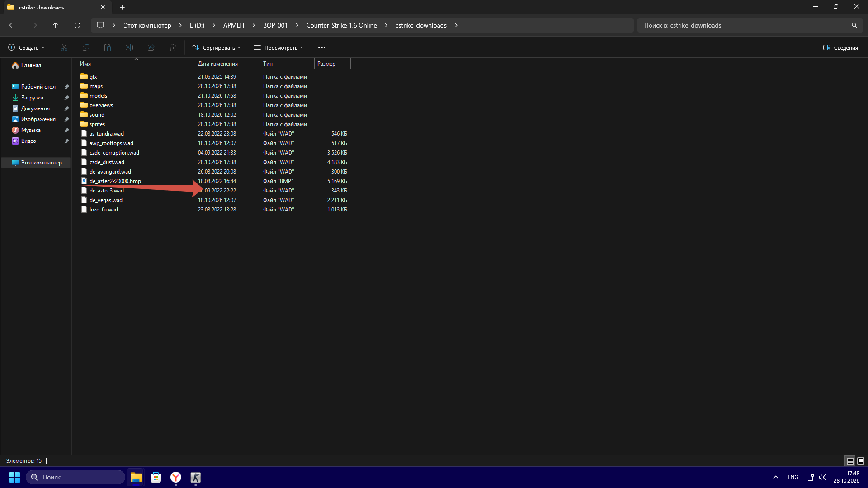
Task: Go up one folder level arrow
Action: click(x=56, y=25)
